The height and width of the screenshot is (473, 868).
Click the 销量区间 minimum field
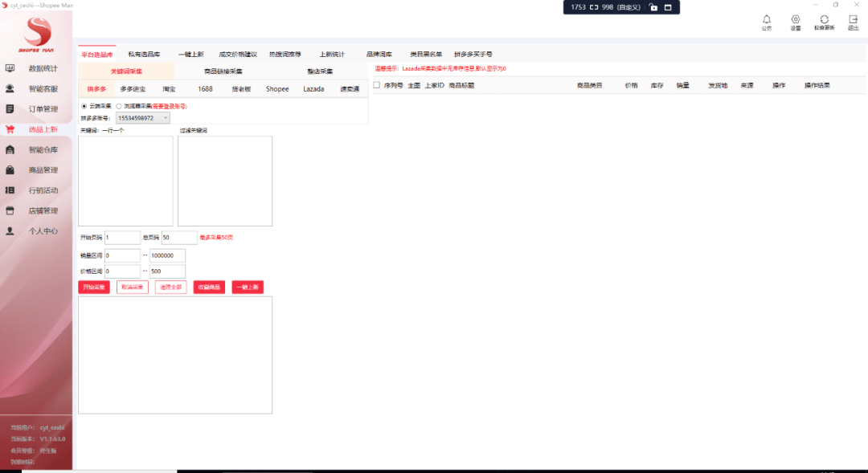[122, 255]
